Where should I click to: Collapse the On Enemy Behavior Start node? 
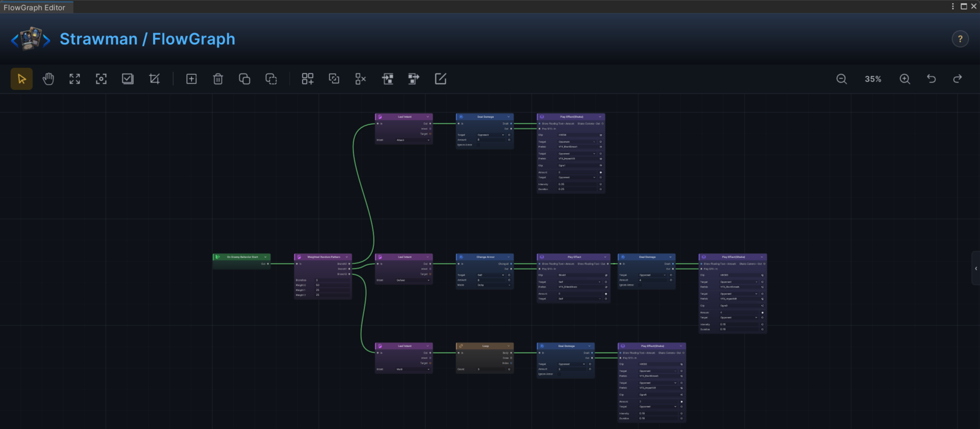click(x=265, y=257)
